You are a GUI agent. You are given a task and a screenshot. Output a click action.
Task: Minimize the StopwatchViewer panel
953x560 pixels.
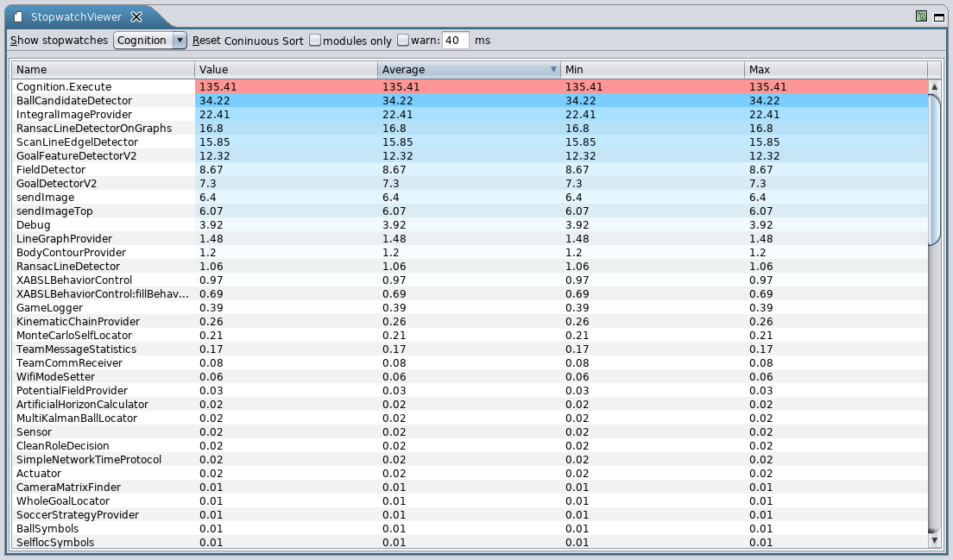[937, 16]
